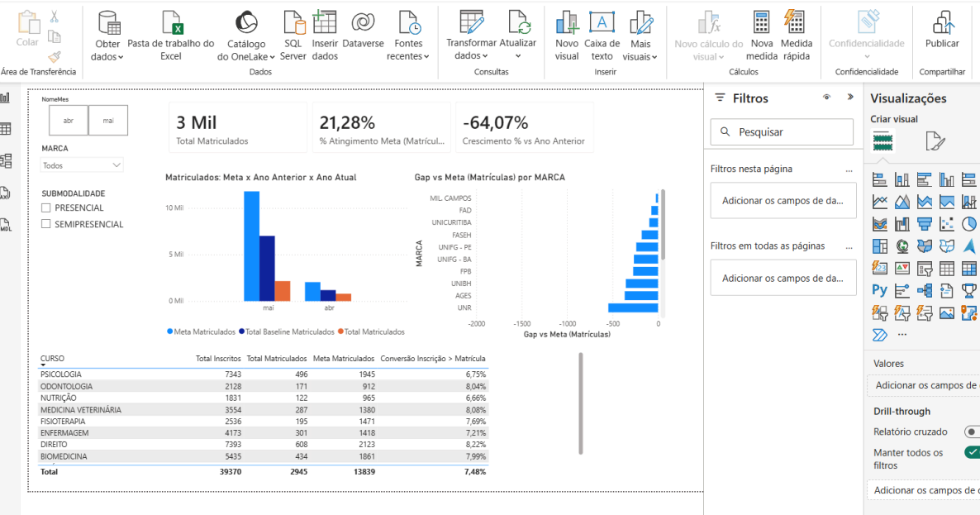980x515 pixels.
Task: Open the Model view in left sidebar
Action: point(6,160)
